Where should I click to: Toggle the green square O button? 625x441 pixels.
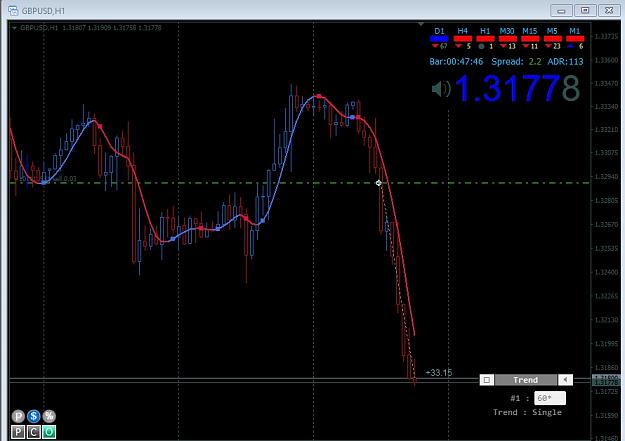point(49,432)
